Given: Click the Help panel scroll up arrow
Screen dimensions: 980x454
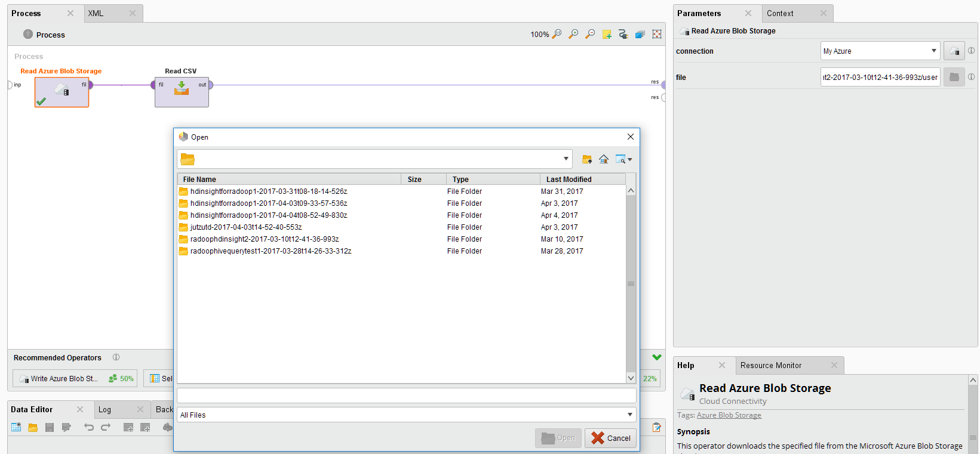Looking at the screenshot, I should 973,379.
